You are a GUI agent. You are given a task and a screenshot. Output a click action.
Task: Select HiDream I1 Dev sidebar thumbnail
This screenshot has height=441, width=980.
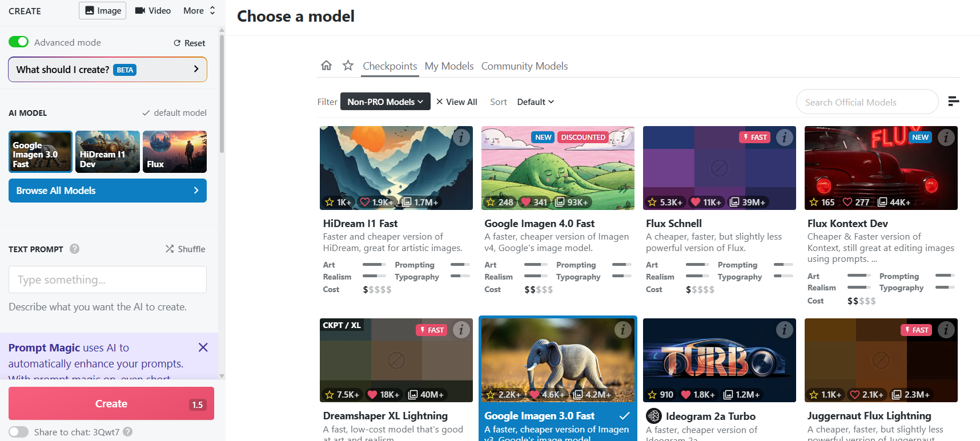pyautogui.click(x=107, y=152)
